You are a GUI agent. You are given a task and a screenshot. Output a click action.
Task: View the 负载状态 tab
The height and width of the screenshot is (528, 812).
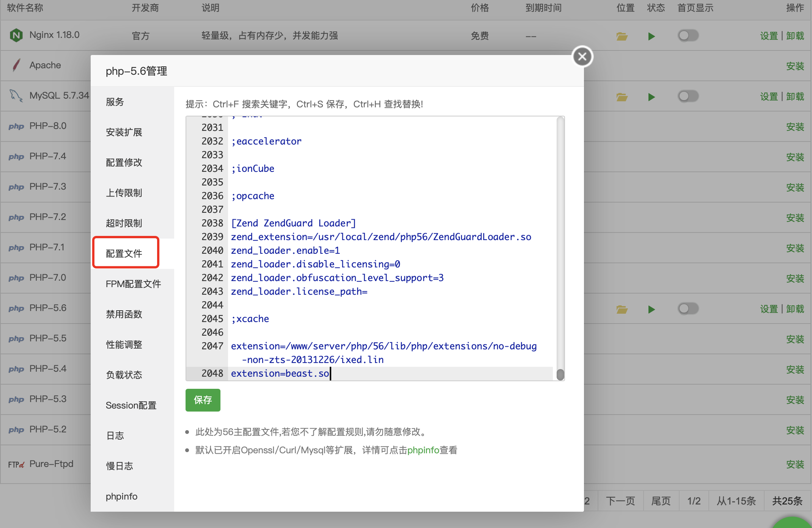[x=132, y=375]
